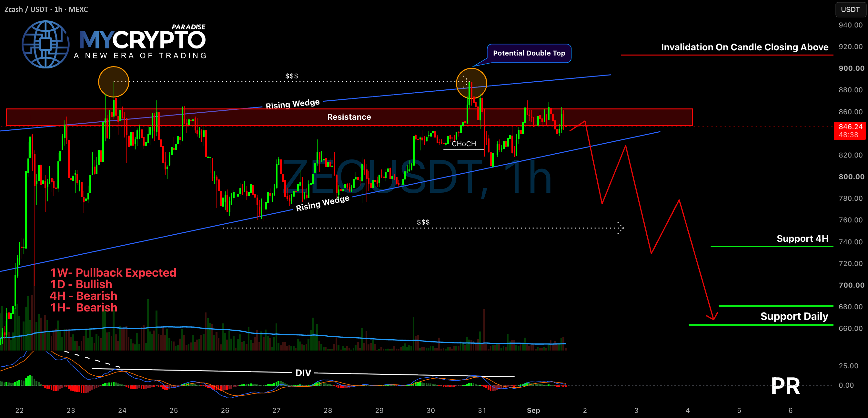Select the 1H- Bearish note

coord(84,307)
